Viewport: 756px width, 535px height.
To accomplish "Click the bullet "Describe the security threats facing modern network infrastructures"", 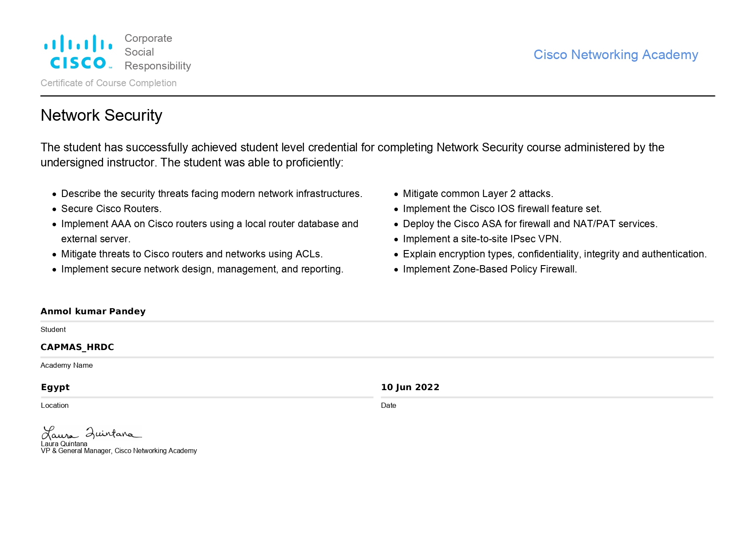I will [x=212, y=194].
